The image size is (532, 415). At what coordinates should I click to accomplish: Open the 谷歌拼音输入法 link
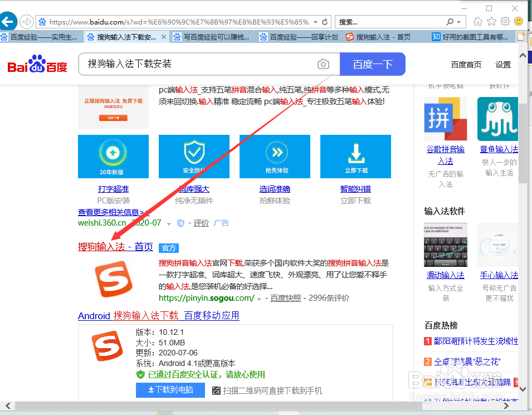(446, 155)
